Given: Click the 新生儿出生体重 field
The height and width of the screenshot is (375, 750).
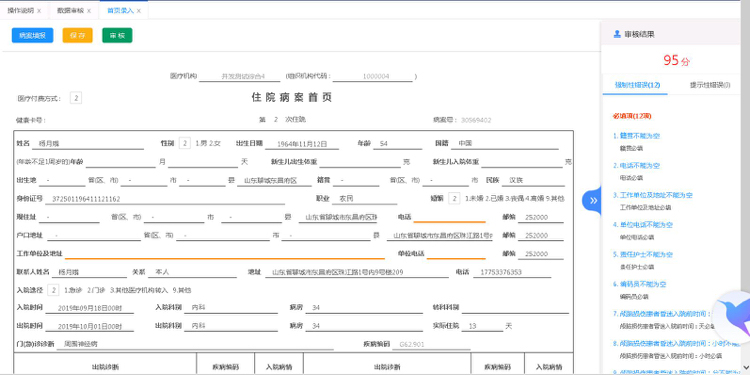Looking at the screenshot, I should 361,162.
